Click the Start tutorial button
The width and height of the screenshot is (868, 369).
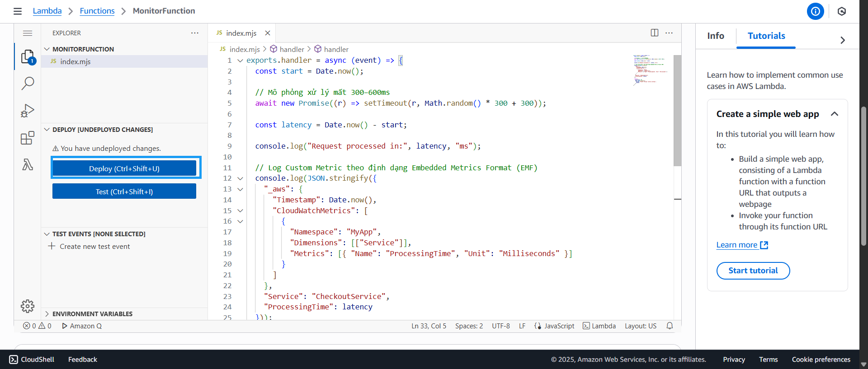tap(753, 271)
